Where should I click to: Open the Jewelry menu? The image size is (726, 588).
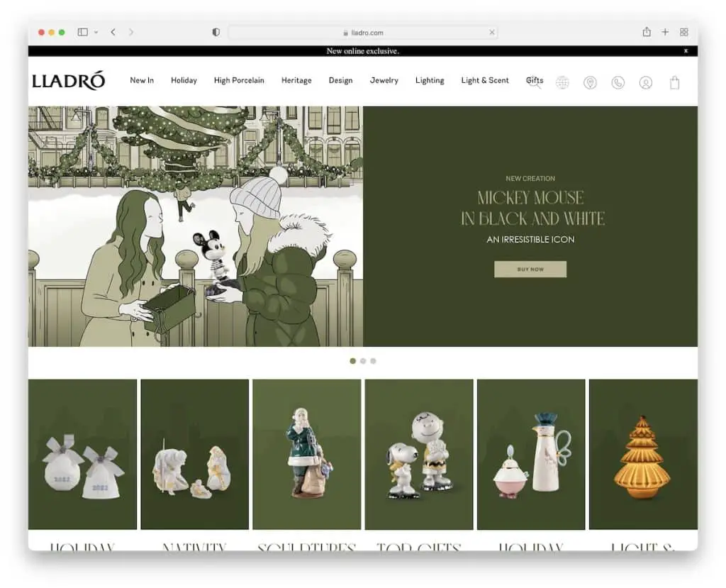384,80
